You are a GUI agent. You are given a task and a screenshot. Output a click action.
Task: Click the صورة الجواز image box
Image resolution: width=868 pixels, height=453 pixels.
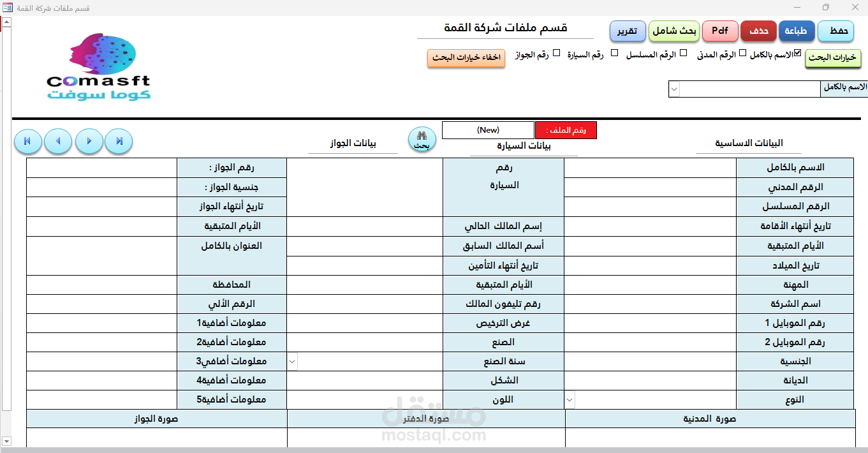[x=157, y=438]
